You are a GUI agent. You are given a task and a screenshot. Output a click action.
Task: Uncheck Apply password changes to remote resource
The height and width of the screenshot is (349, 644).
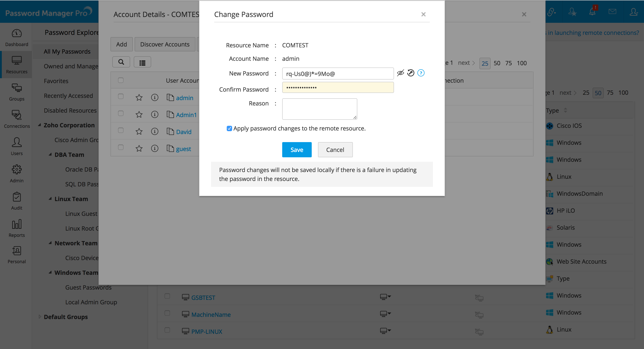point(229,128)
